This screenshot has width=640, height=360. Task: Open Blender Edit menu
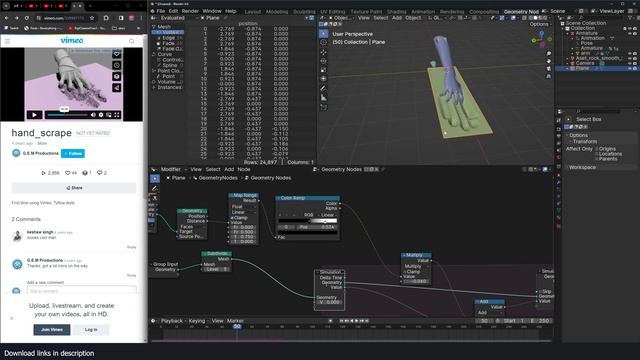click(173, 11)
